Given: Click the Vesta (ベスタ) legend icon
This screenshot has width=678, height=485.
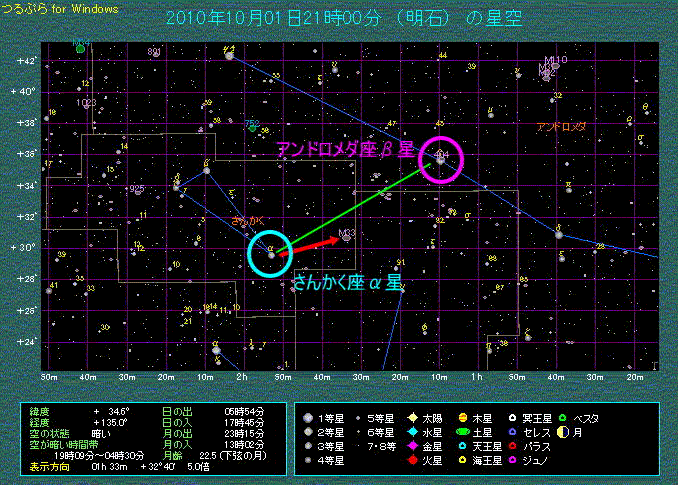Looking at the screenshot, I should coord(563,417).
